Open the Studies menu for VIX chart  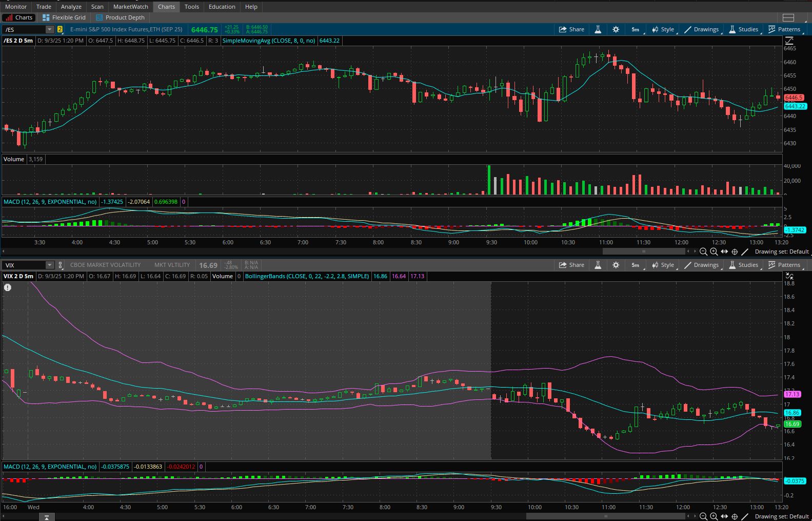coord(743,265)
